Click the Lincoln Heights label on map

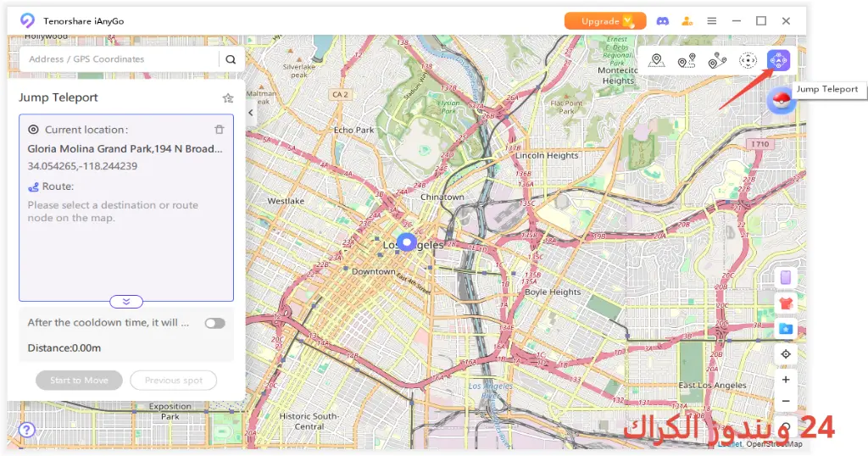coord(547,155)
